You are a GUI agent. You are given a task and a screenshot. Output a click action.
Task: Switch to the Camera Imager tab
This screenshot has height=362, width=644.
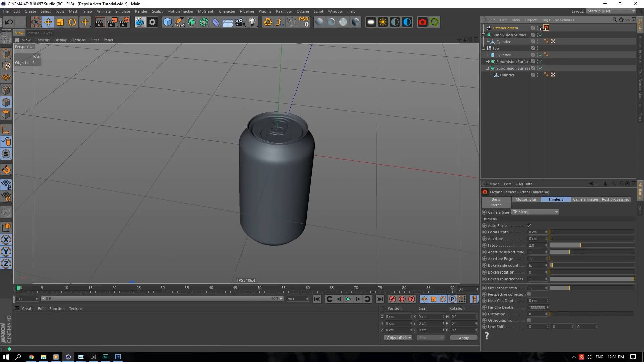pyautogui.click(x=585, y=199)
